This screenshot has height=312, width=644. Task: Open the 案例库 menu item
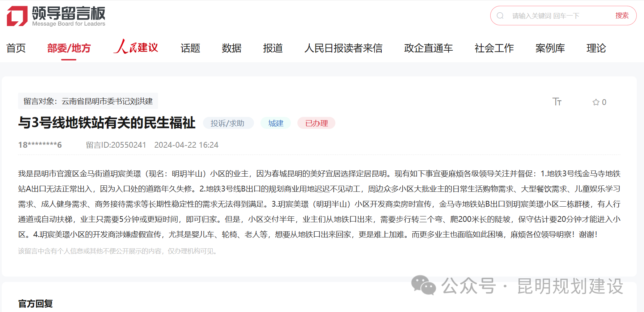[x=550, y=48]
